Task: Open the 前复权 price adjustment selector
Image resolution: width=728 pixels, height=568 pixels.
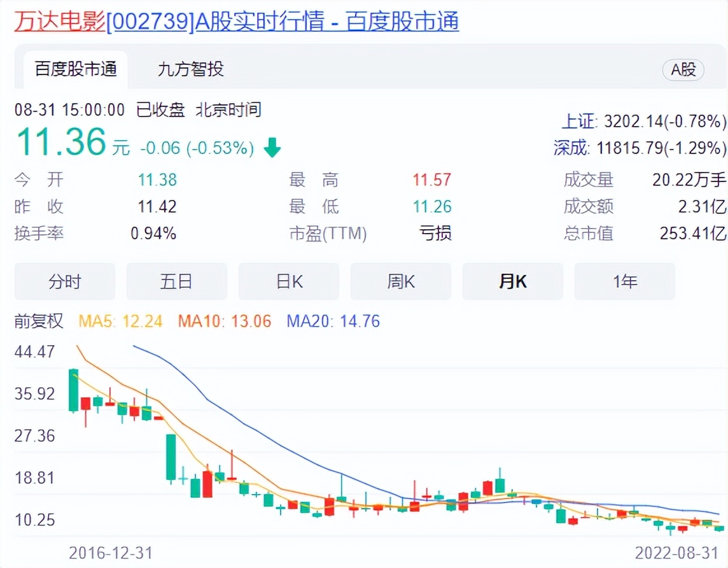Action: click(39, 322)
